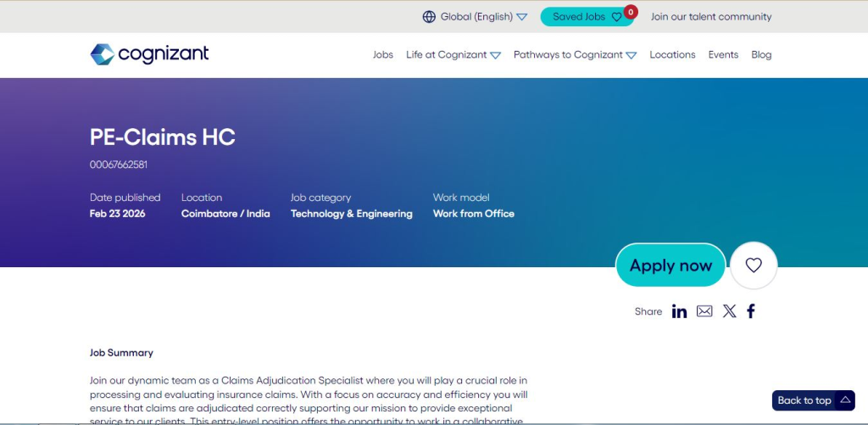
Task: Click location Coimbatore / India
Action: coord(225,213)
